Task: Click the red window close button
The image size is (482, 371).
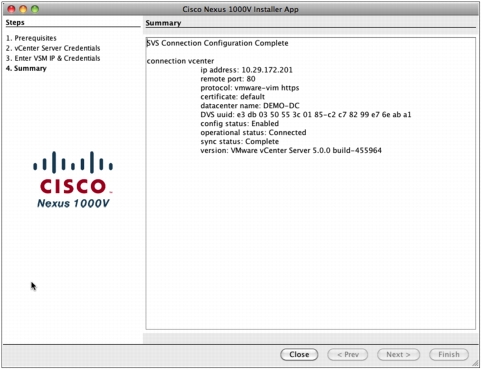Action: coord(11,9)
